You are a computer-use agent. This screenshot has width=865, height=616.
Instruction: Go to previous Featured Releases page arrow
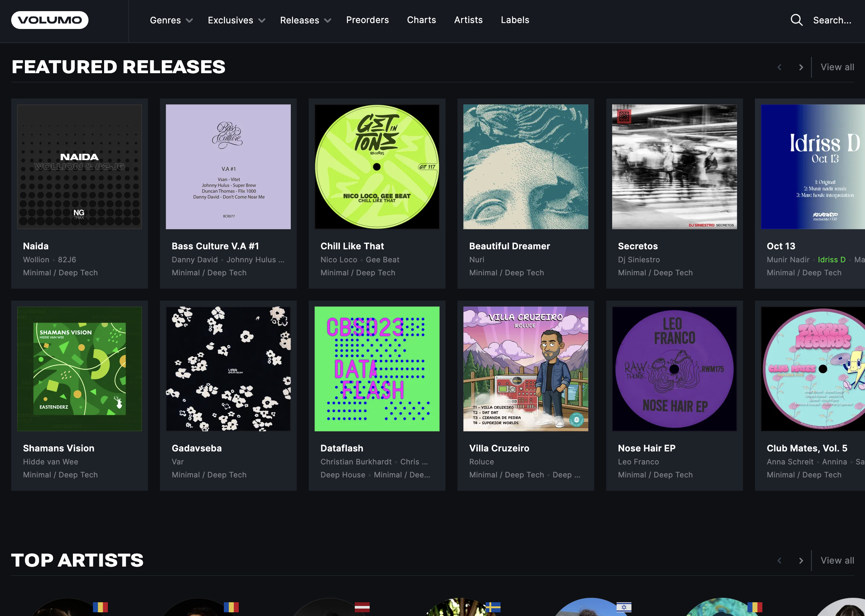click(779, 68)
